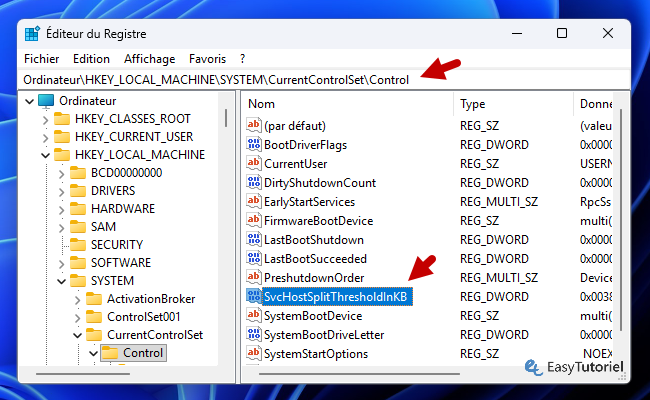Click the SAM folder icon

[x=78, y=227]
